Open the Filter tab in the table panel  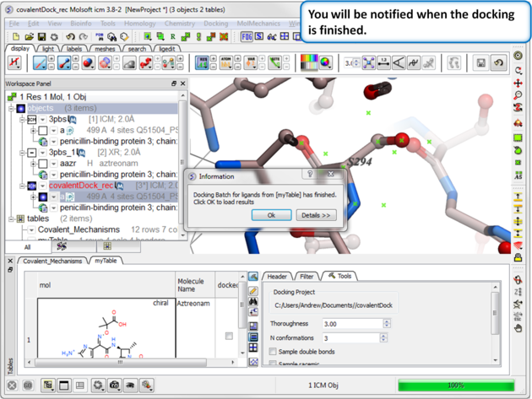[307, 277]
